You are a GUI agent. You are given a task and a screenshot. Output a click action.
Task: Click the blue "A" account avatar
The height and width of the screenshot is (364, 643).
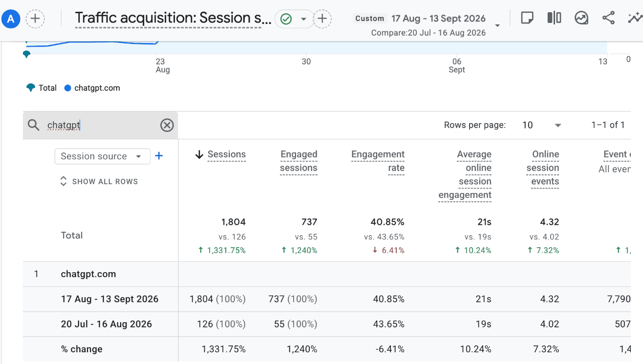(11, 19)
